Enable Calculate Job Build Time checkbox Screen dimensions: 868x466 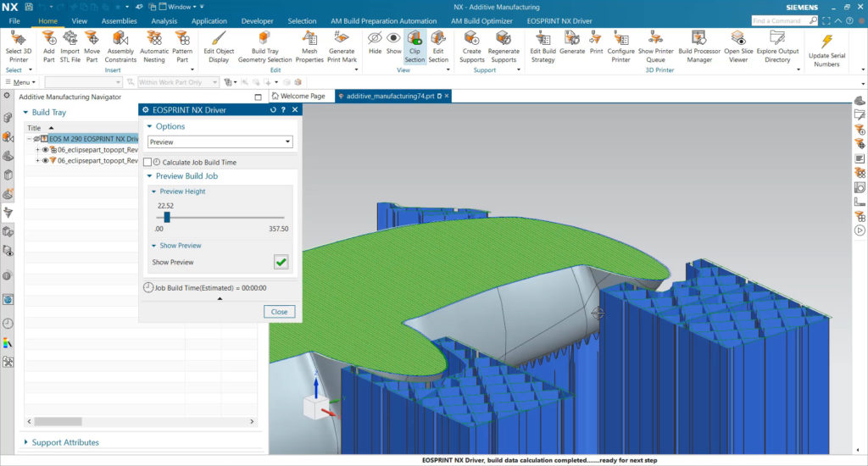pyautogui.click(x=147, y=162)
